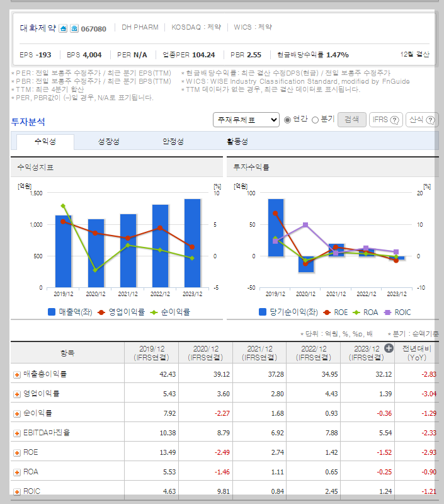Click the plus circle icon in 2023/12 header
The height and width of the screenshot is (504, 444).
tap(389, 348)
